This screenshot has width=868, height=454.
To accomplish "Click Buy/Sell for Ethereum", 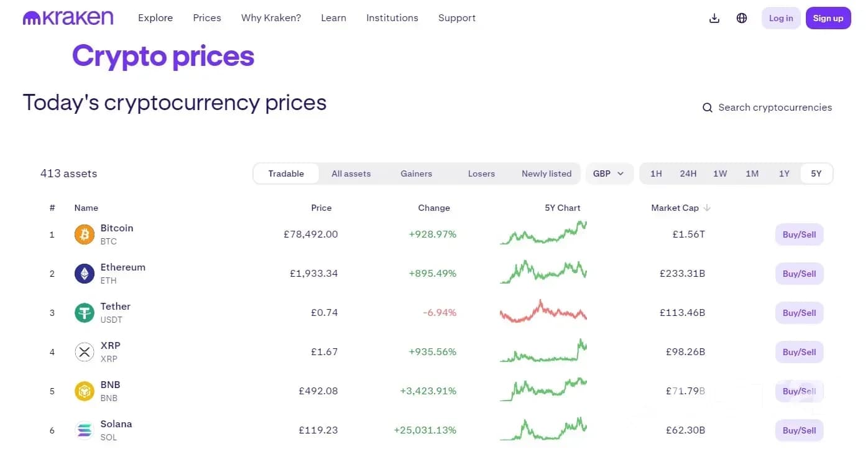I will [x=799, y=274].
